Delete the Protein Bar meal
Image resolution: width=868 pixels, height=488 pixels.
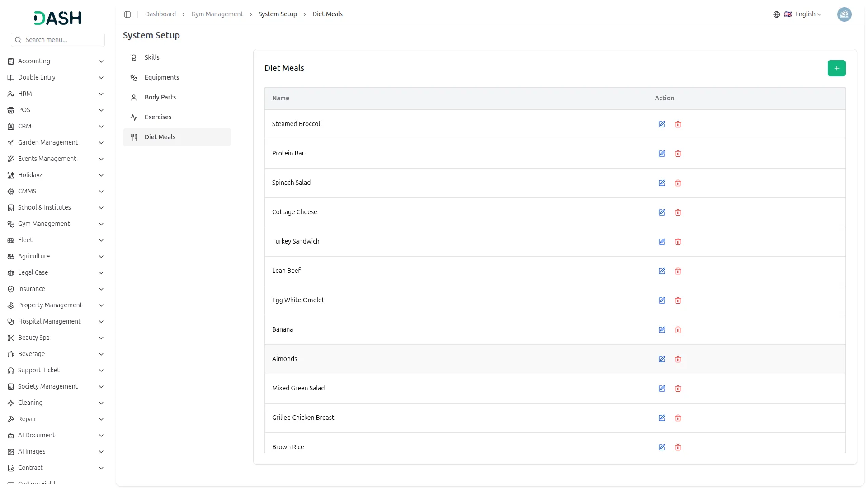tap(678, 154)
